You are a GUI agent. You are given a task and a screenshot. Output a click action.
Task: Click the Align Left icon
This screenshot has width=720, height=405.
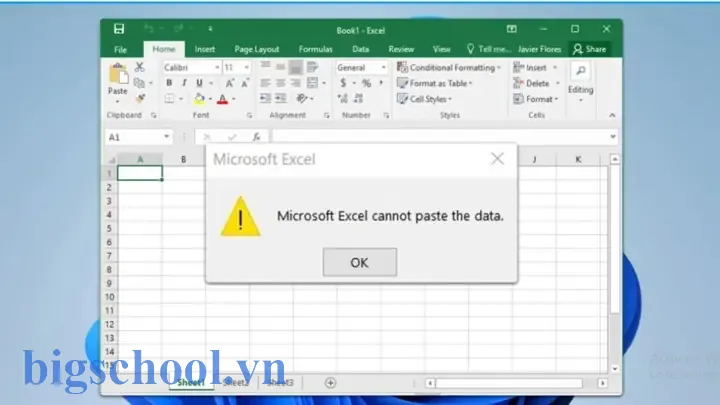pyautogui.click(x=265, y=83)
